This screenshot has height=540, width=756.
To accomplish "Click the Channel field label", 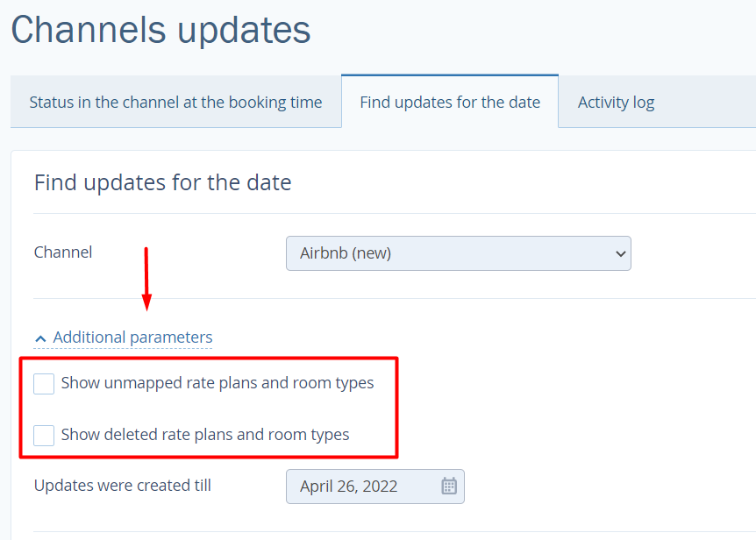I will (63, 252).
